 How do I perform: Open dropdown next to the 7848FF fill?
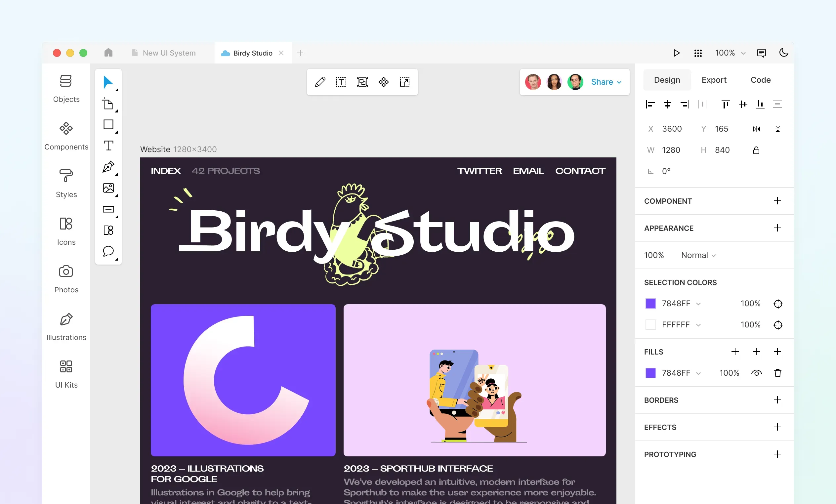point(698,373)
